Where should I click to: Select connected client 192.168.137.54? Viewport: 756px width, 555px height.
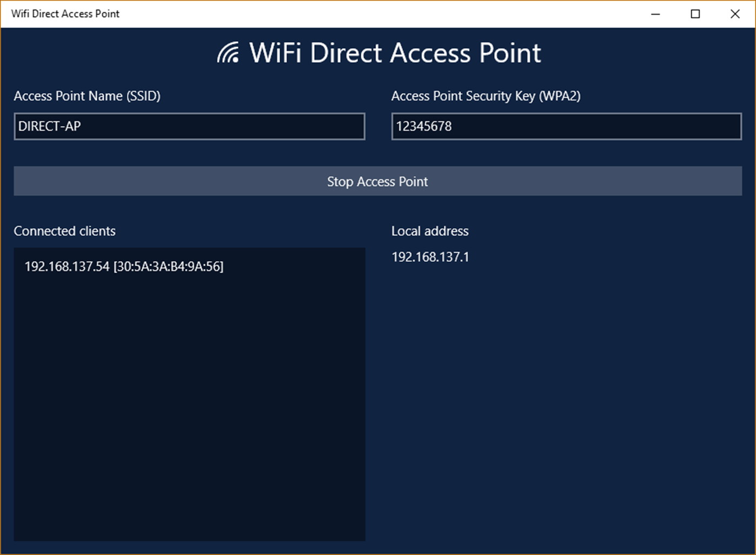click(124, 266)
